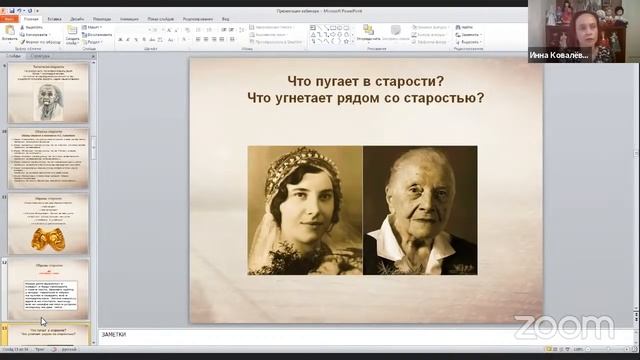Create a new slide with Создать слайд icon

[72, 30]
